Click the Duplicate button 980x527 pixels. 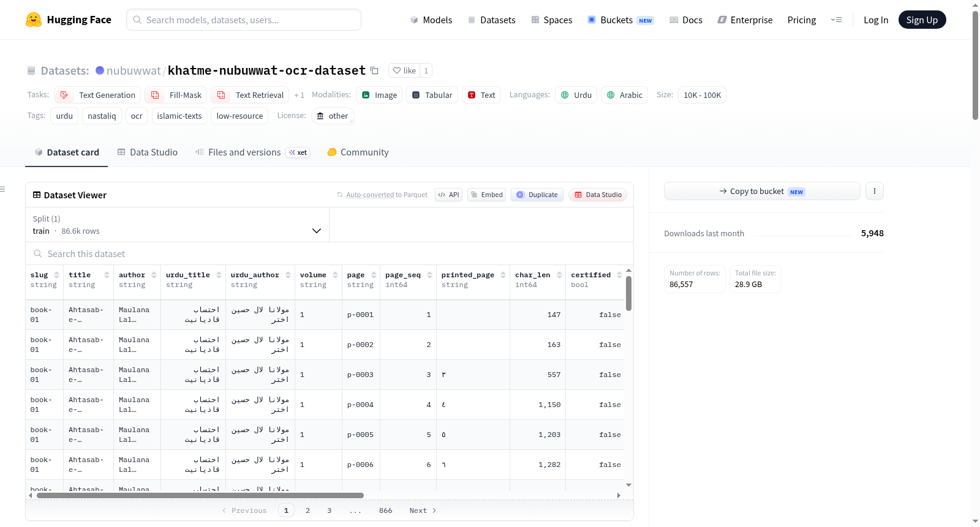(537, 195)
